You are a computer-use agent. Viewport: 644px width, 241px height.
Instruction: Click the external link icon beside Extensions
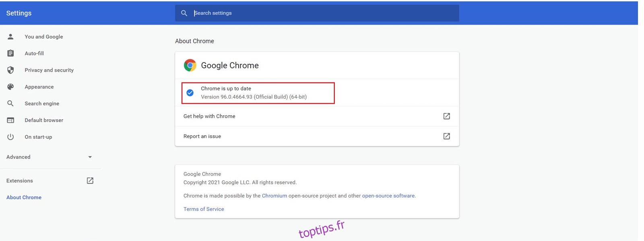[90, 181]
